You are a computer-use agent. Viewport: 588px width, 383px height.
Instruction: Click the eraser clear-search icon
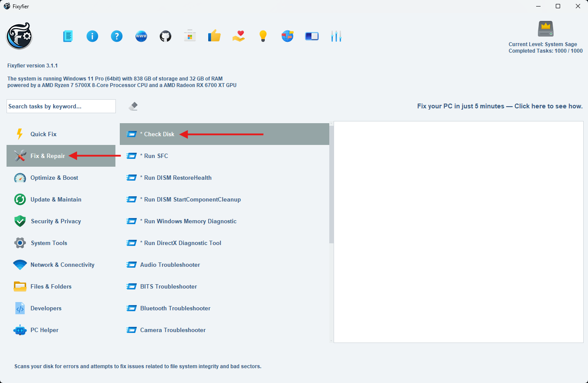134,106
